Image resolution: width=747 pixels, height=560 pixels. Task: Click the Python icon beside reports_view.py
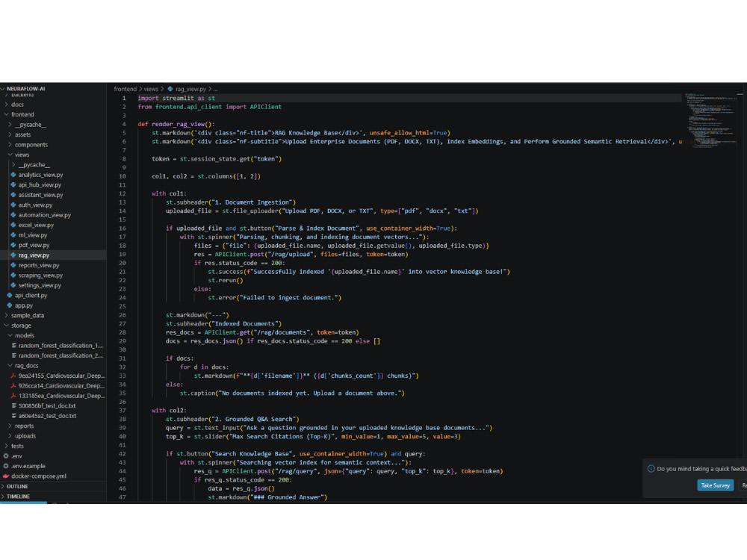[13, 265]
